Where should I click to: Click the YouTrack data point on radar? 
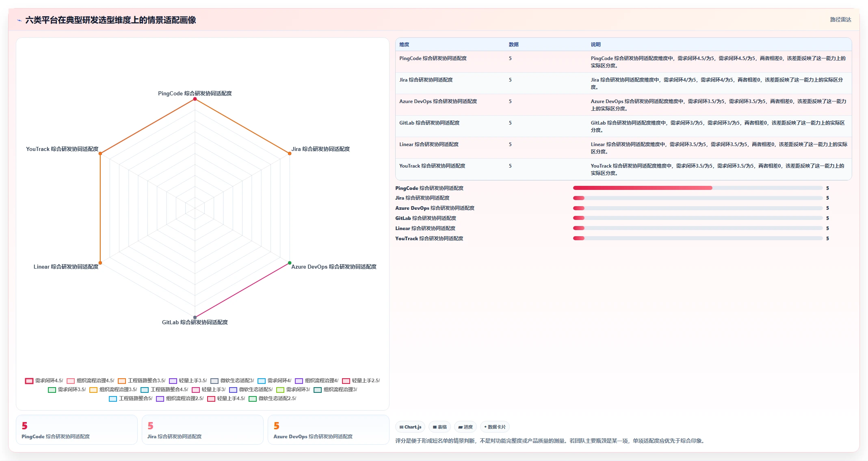(100, 153)
